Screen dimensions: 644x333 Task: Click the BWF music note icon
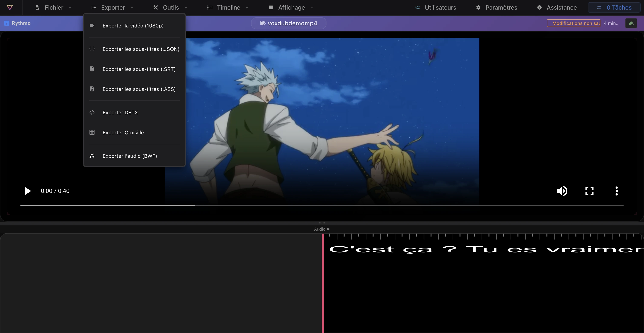(92, 156)
